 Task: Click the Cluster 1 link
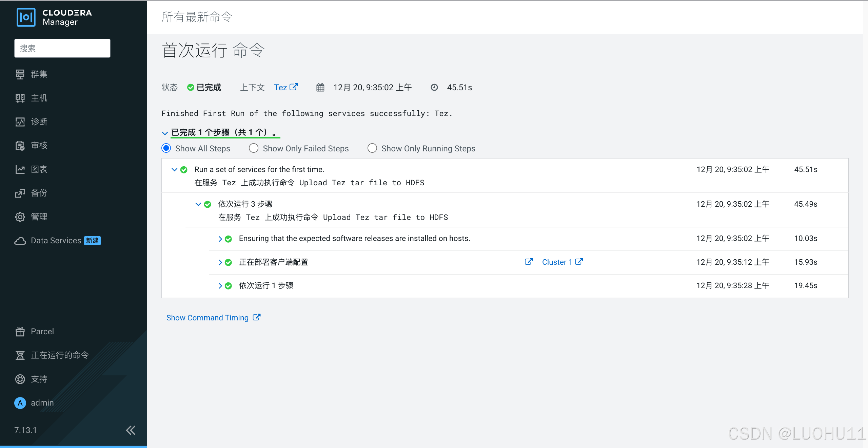557,262
